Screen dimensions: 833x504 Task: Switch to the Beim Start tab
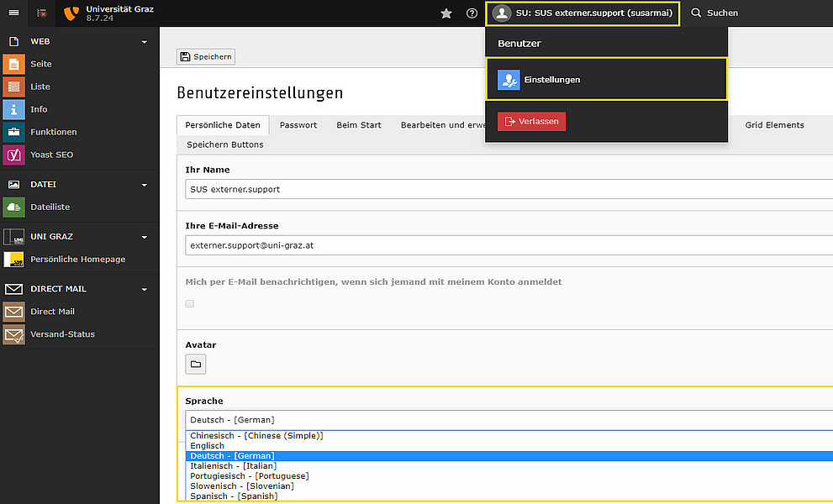359,125
